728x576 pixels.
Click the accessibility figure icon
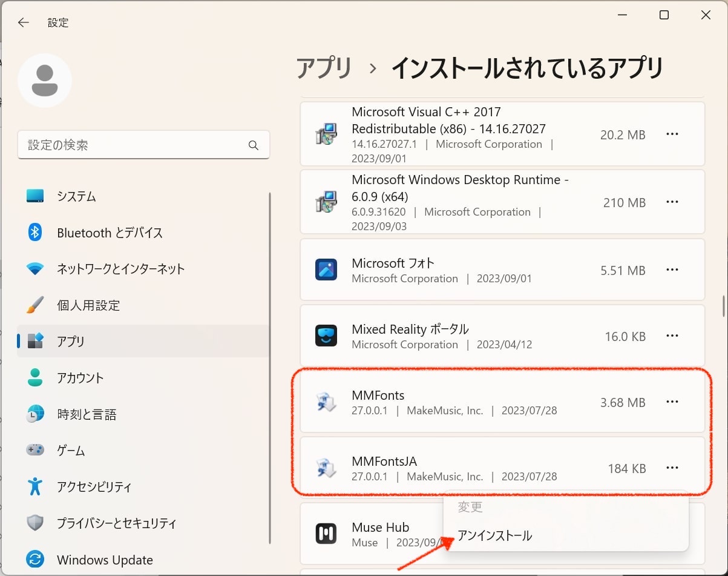click(35, 486)
